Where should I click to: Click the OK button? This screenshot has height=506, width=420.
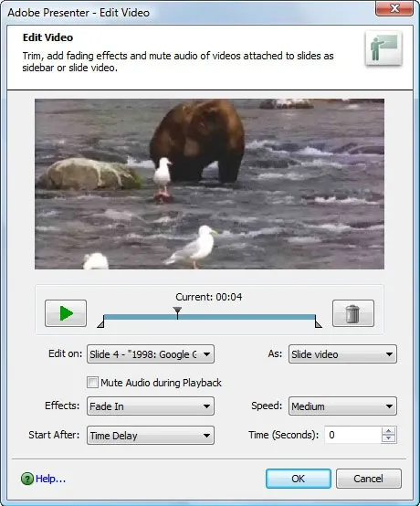pyautogui.click(x=299, y=479)
